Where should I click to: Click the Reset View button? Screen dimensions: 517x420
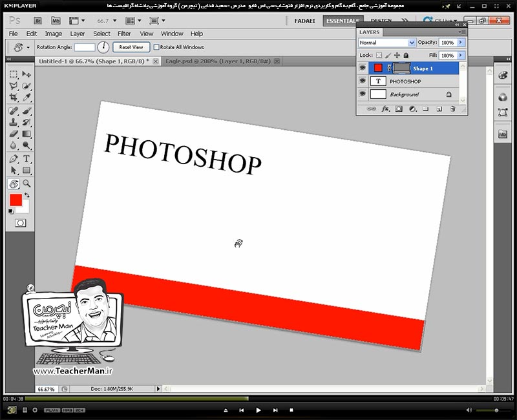[x=131, y=47]
